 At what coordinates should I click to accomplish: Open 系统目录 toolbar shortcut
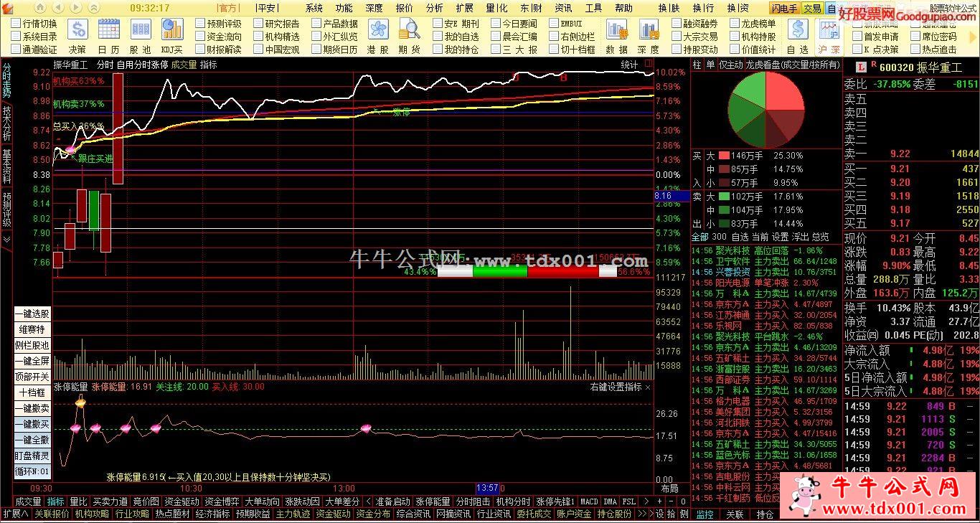(33, 37)
